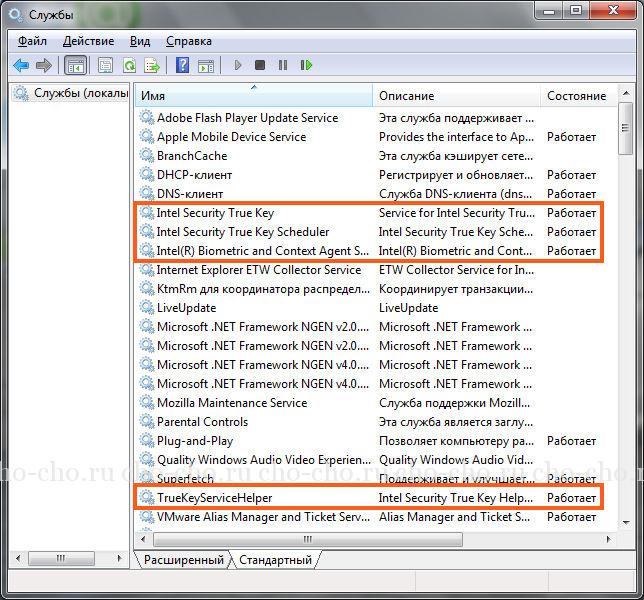Viewport: 644px width, 600px height.
Task: Sort by the Состояние column header
Action: click(577, 95)
